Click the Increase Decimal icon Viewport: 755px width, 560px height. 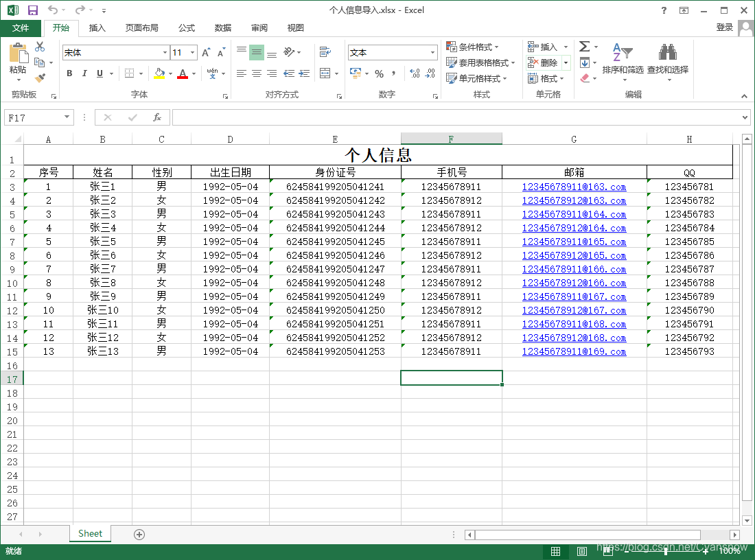click(x=415, y=73)
